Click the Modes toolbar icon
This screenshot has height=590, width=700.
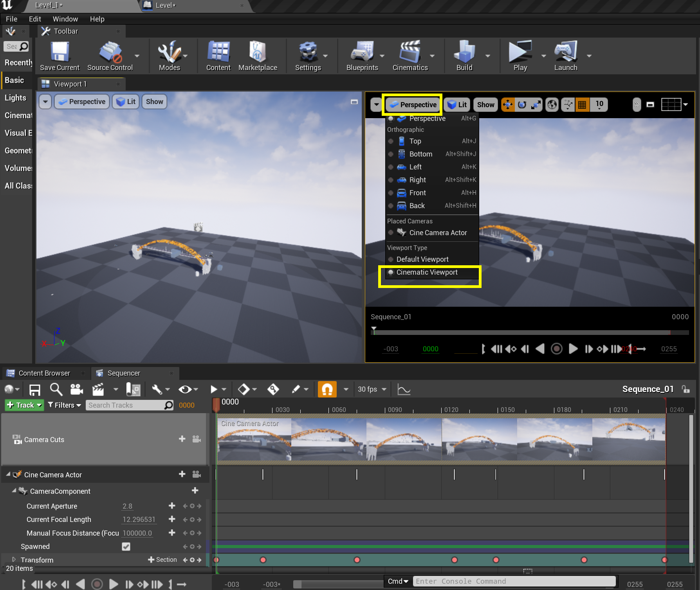169,56
